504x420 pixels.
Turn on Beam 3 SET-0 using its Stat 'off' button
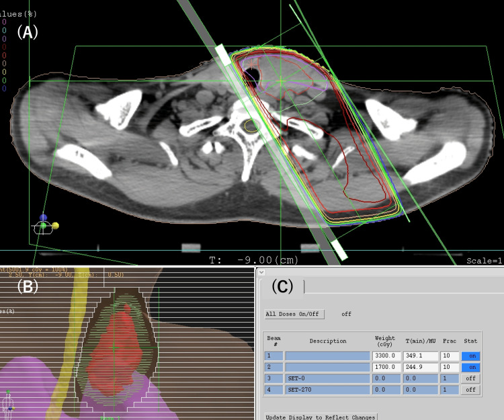point(471,378)
